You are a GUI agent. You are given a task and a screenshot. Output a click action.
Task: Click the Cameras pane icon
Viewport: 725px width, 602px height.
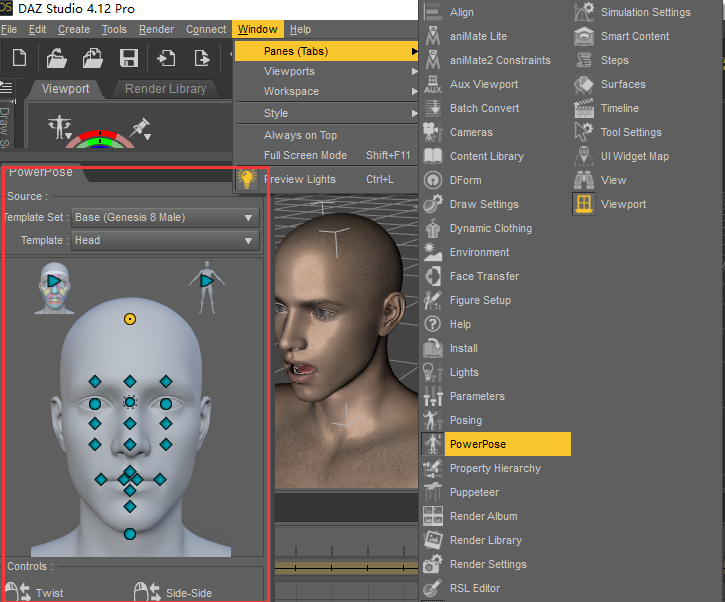[433, 132]
